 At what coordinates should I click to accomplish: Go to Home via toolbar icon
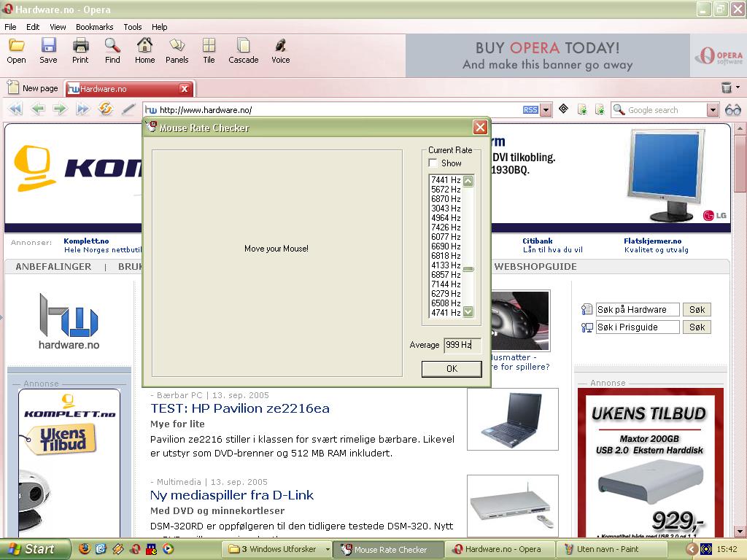(x=145, y=50)
